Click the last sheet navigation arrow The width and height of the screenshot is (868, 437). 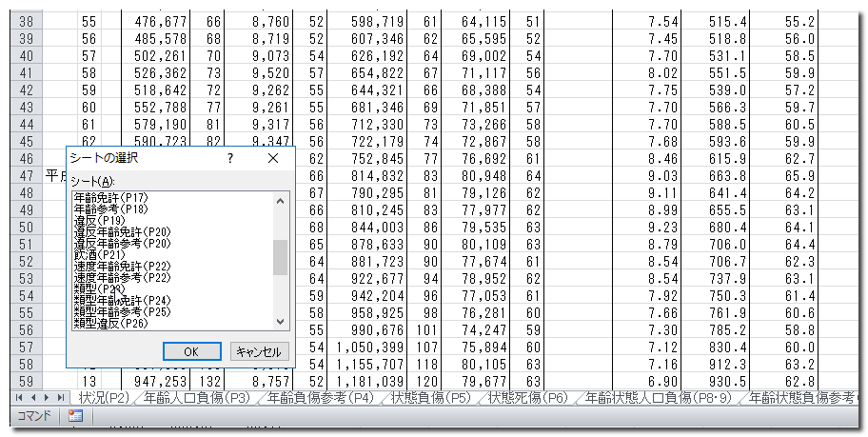point(60,397)
